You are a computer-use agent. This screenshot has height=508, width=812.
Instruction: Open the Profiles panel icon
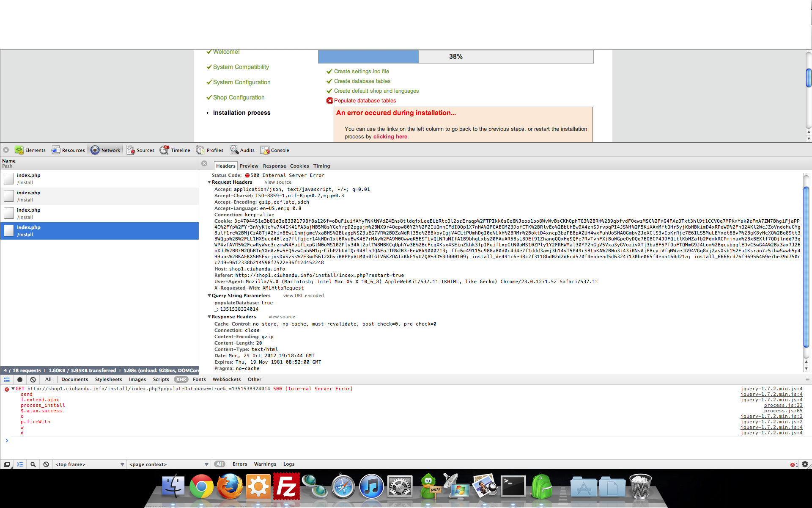coord(200,150)
